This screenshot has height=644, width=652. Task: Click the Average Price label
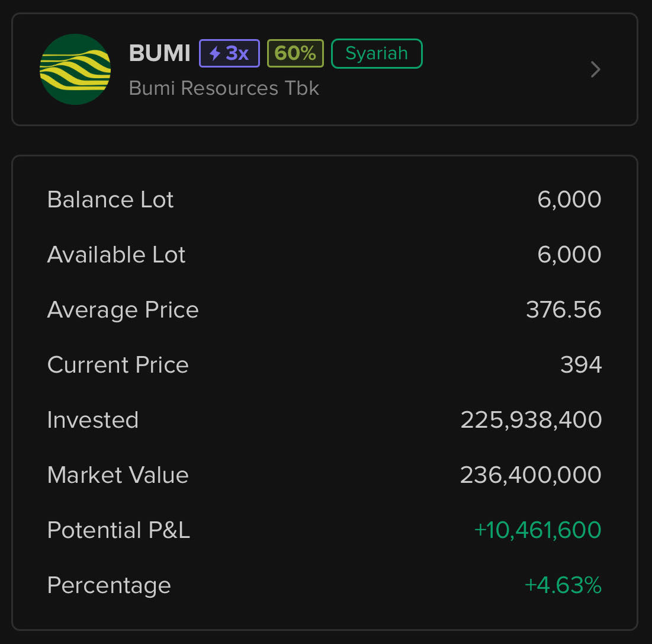[x=123, y=310]
